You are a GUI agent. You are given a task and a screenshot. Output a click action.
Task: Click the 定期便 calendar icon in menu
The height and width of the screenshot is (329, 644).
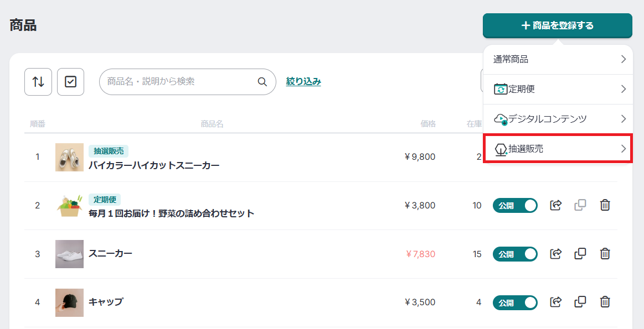tap(500, 89)
